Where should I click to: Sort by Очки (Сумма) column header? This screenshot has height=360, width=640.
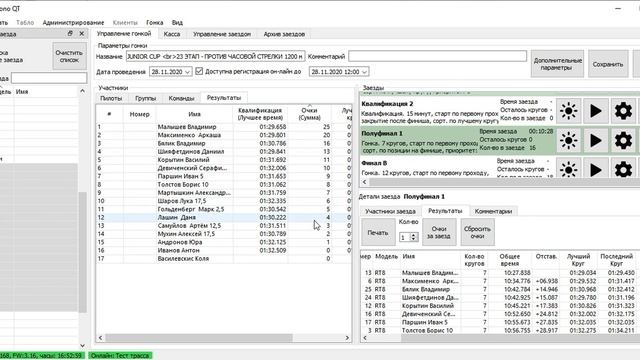tap(309, 114)
